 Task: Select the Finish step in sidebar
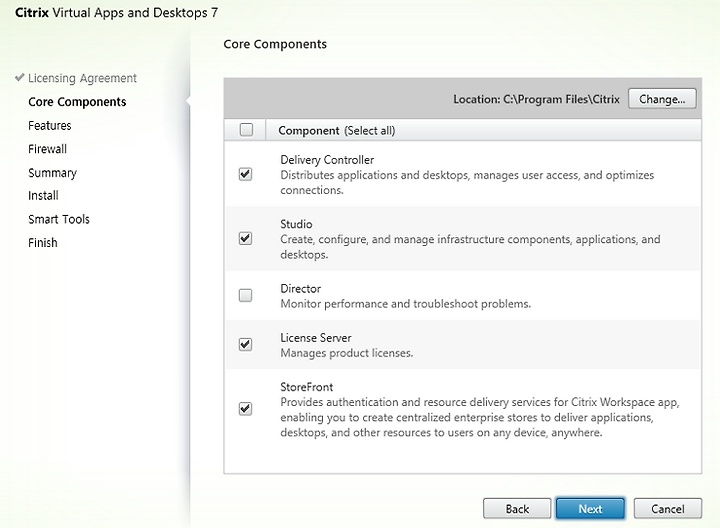(x=43, y=242)
